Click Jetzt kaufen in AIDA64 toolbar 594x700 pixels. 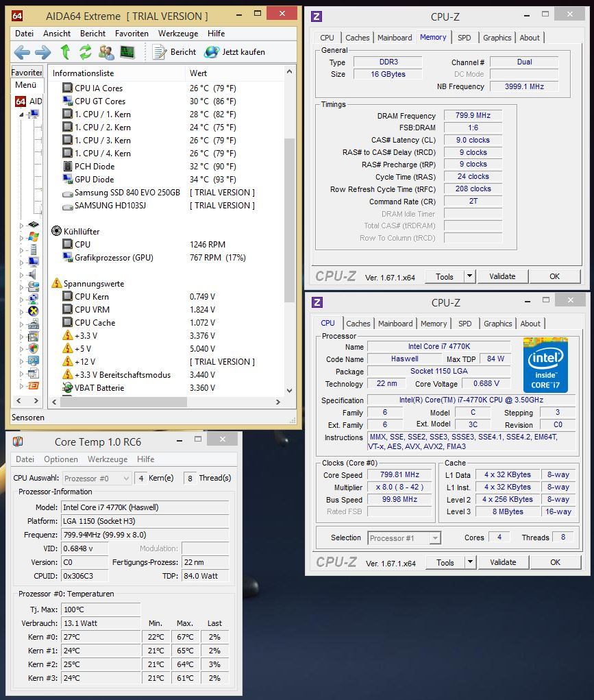235,52
